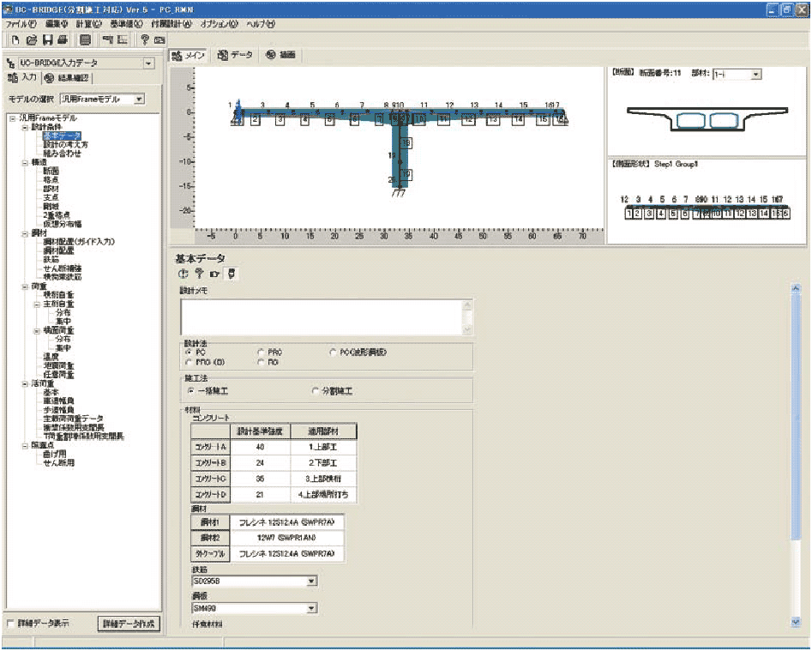
Task: Click up arrow of main form scrollbar
Action: point(796,288)
